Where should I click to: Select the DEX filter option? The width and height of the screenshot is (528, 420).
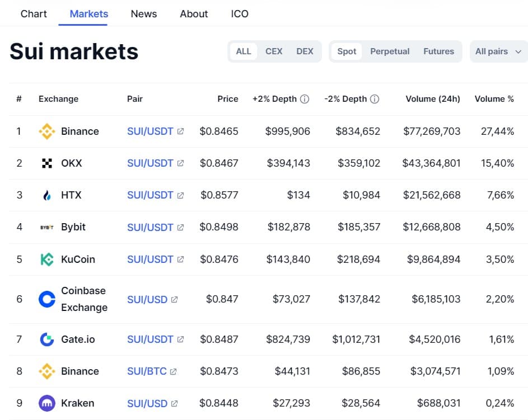click(x=305, y=51)
